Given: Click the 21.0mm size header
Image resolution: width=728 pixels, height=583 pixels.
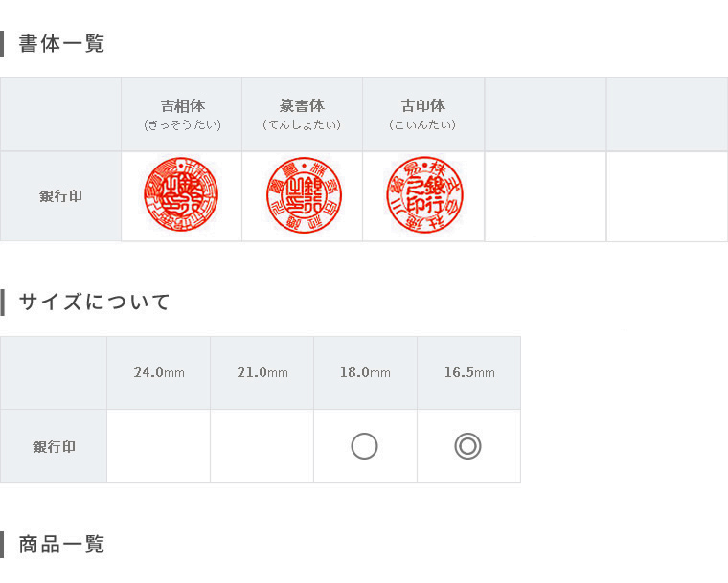Looking at the screenshot, I should 262,372.
